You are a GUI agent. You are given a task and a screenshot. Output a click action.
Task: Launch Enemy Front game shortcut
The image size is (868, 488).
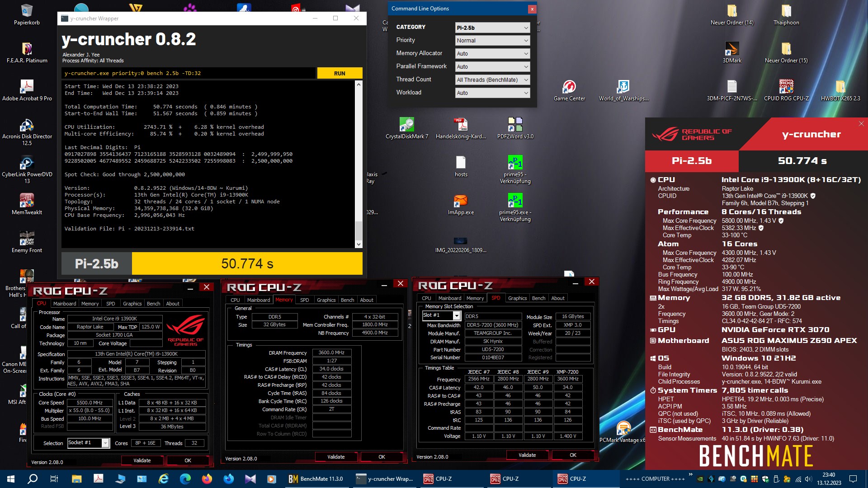pos(27,242)
